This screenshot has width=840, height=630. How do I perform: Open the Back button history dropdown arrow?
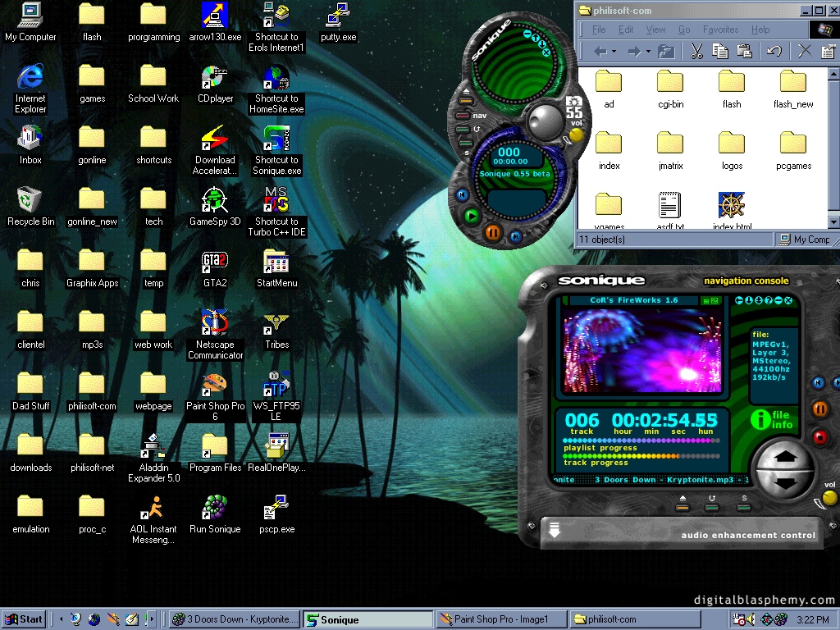click(x=614, y=52)
